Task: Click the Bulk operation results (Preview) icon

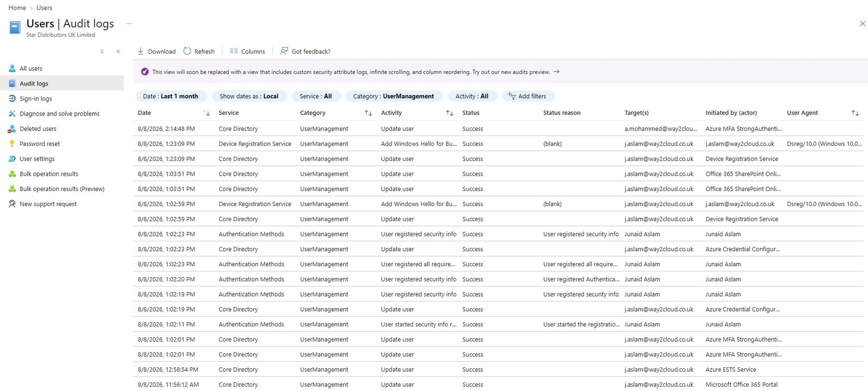Action: point(12,189)
